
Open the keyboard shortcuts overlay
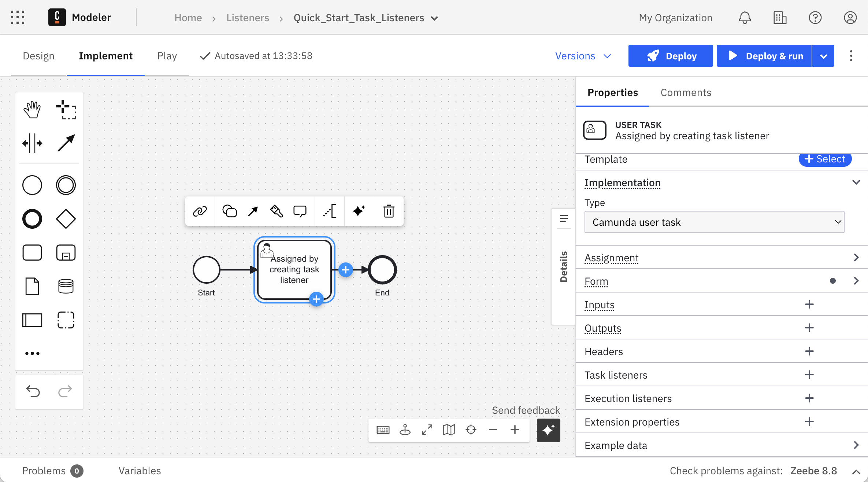pos(383,430)
